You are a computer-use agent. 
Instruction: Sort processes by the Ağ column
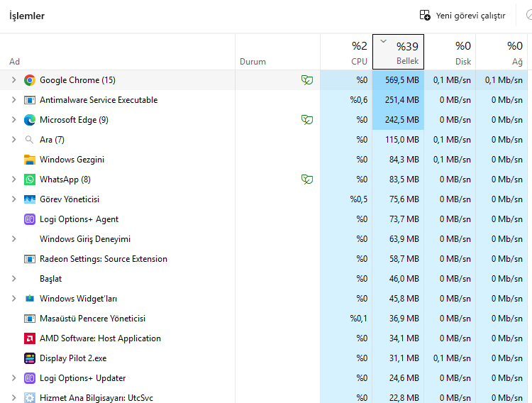(501, 52)
